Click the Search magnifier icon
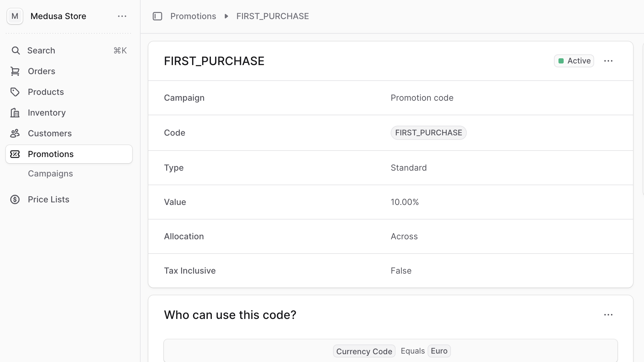Screen dimensions: 644x362 pyautogui.click(x=15, y=50)
